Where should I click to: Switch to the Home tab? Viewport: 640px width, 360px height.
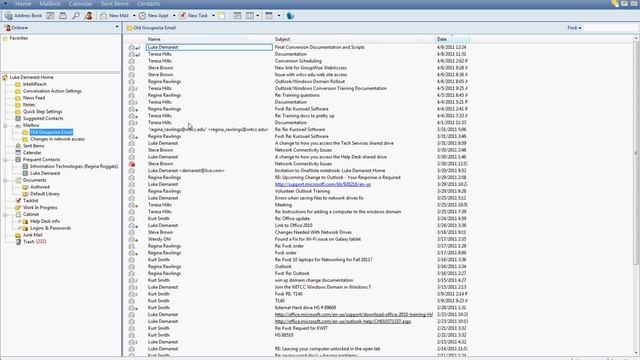tap(23, 4)
